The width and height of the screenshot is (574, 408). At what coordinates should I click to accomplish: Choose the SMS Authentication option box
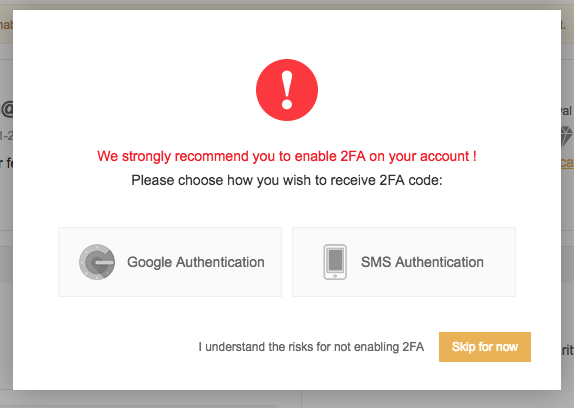(x=404, y=262)
